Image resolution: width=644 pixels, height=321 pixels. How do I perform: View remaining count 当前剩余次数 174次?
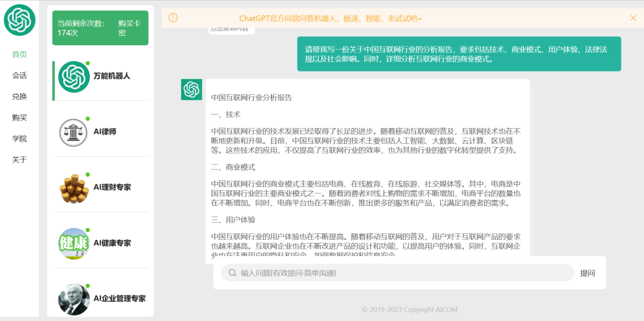pos(81,28)
